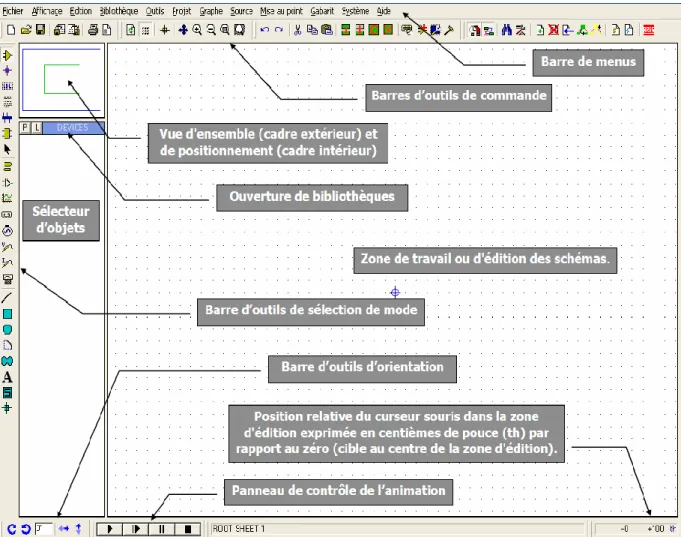The width and height of the screenshot is (681, 537).
Task: Select the 2D arc drawing tool
Action: pos(7,345)
